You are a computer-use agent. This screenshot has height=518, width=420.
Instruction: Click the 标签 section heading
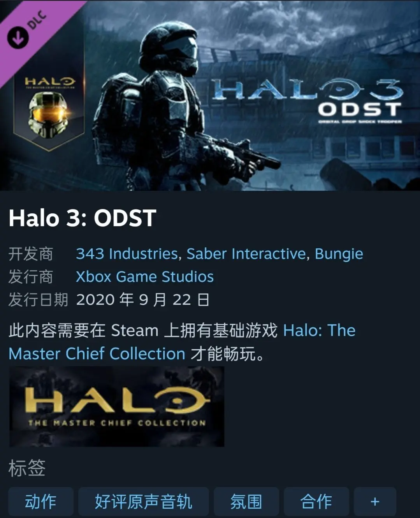tap(27, 468)
